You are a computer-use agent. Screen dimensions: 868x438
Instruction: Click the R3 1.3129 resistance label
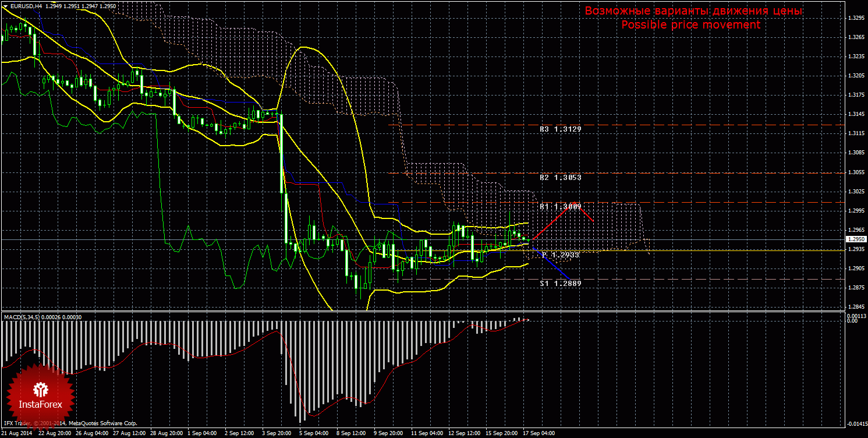click(561, 129)
